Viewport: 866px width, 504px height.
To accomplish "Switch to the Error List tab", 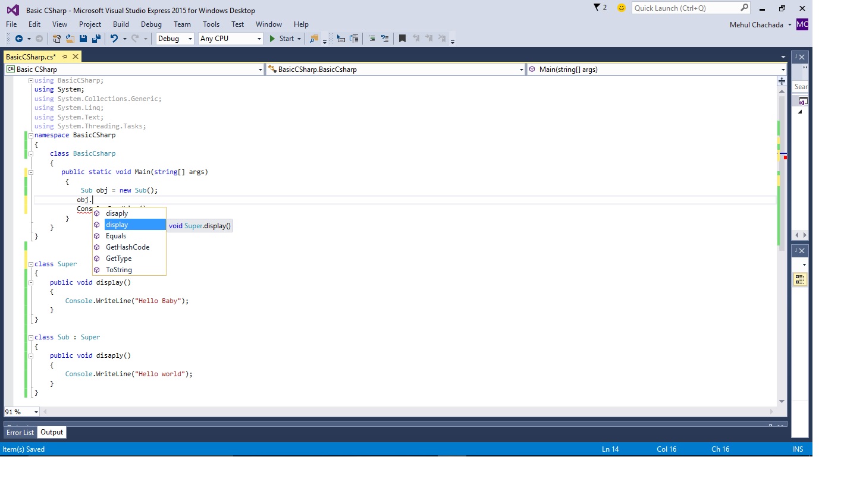I will [20, 433].
